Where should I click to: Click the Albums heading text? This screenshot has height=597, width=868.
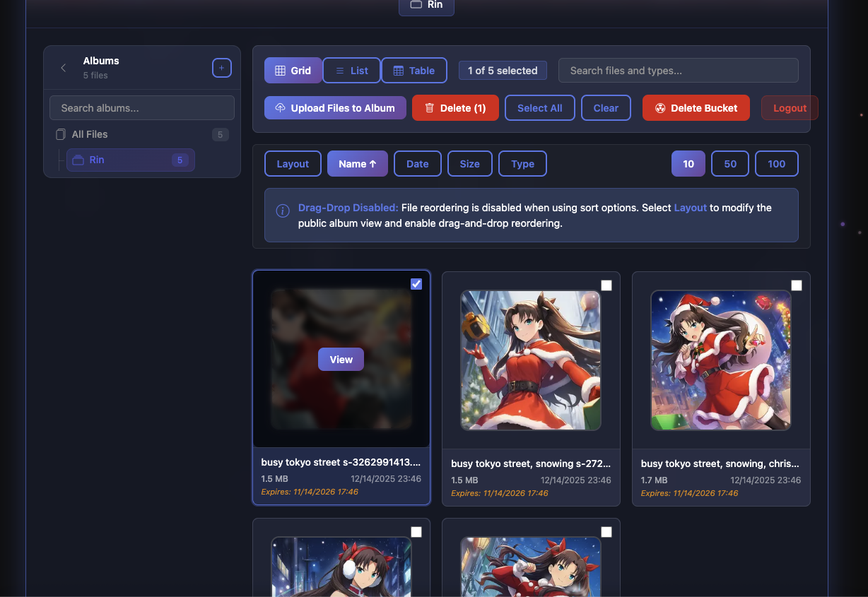(x=101, y=61)
